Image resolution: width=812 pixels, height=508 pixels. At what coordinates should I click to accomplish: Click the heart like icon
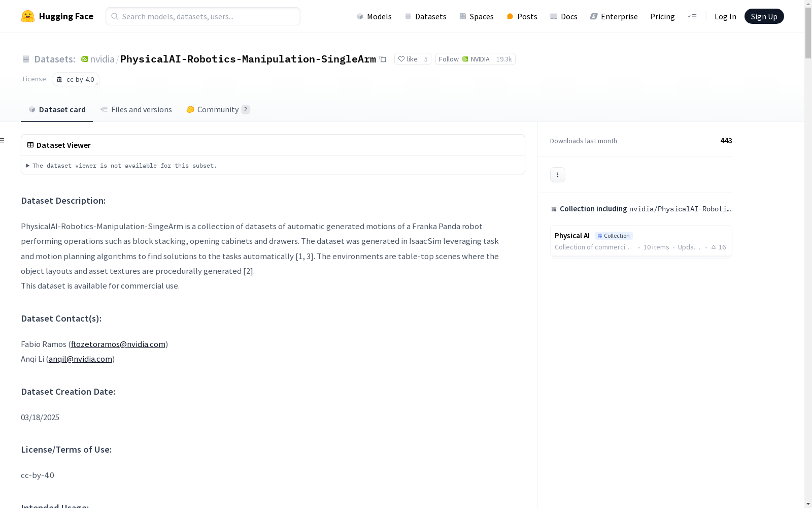pos(401,59)
